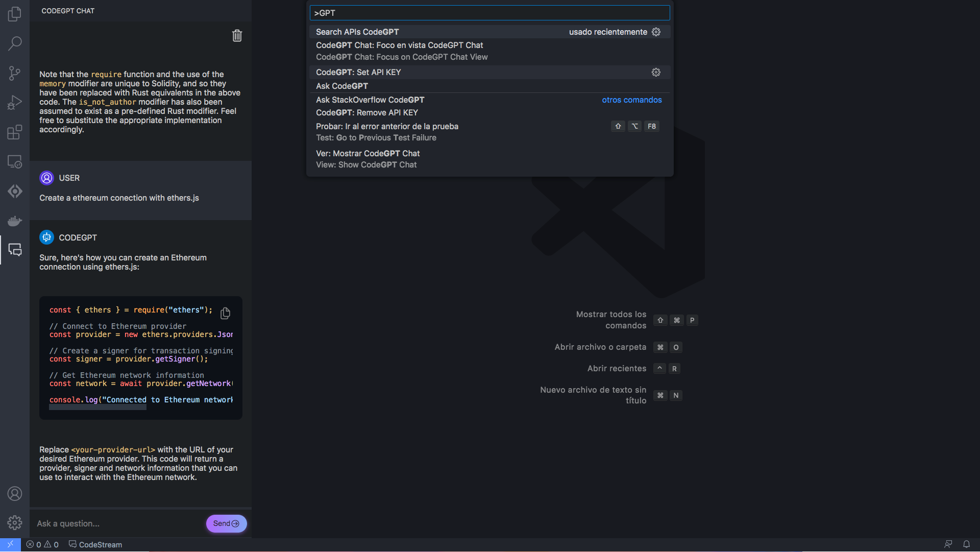Viewport: 980px width, 552px height.
Task: Click the 'Mostrar todos los comandos' hint
Action: point(611,320)
